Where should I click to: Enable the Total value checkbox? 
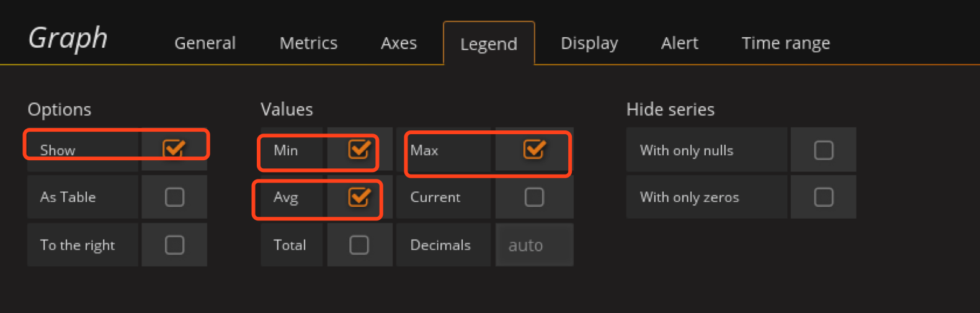coord(359,245)
